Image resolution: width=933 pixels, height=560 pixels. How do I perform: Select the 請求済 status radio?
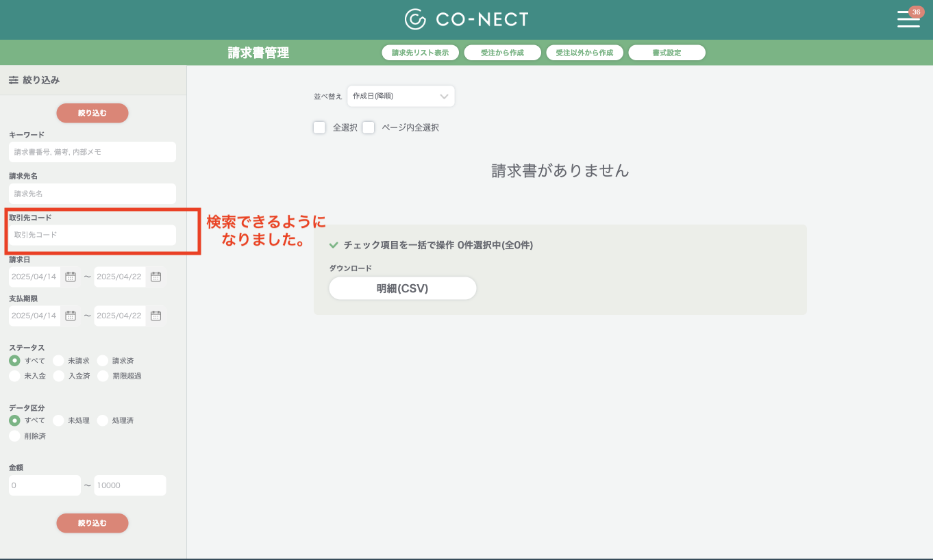102,360
